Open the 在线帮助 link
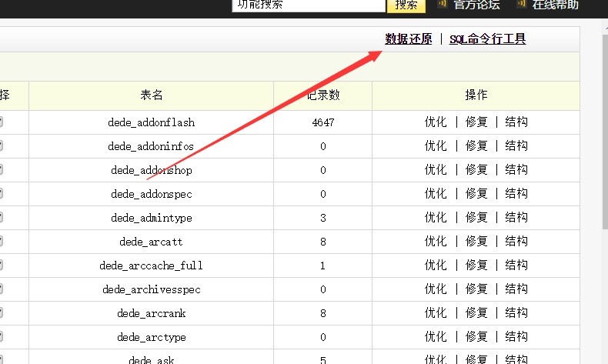 coord(555,5)
